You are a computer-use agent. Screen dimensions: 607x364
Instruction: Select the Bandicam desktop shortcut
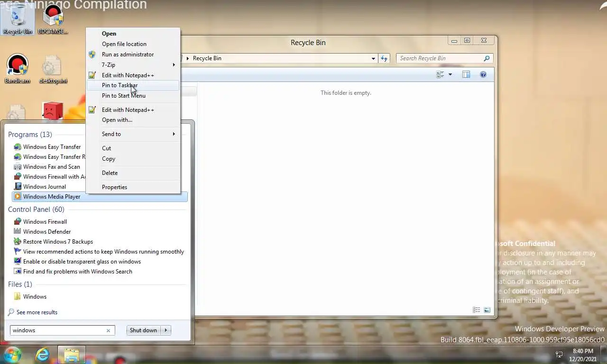[18, 69]
